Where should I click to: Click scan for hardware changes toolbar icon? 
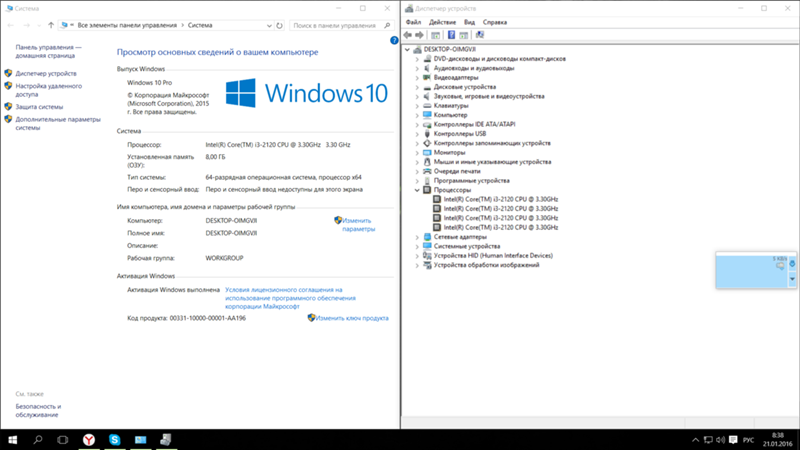(x=480, y=35)
